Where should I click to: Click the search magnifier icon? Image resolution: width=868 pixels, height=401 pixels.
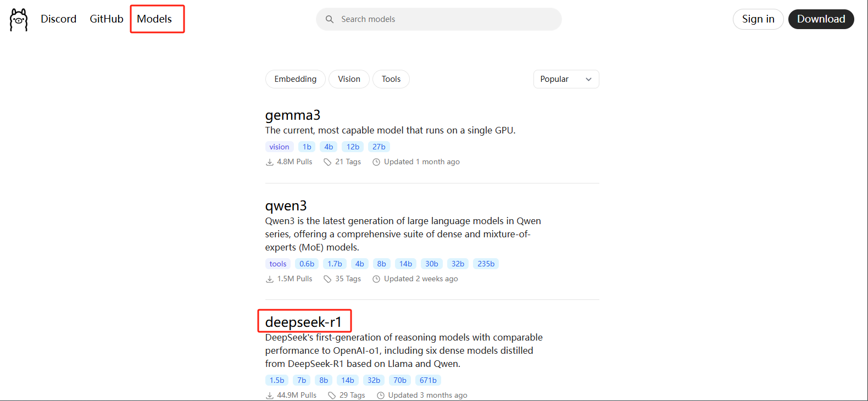[x=330, y=19]
